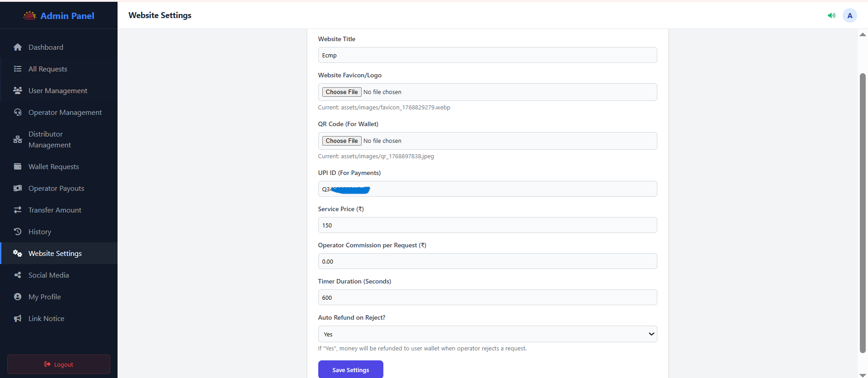Click the Wallet Requests wallet icon
Image resolution: width=868 pixels, height=378 pixels.
pyautogui.click(x=18, y=167)
